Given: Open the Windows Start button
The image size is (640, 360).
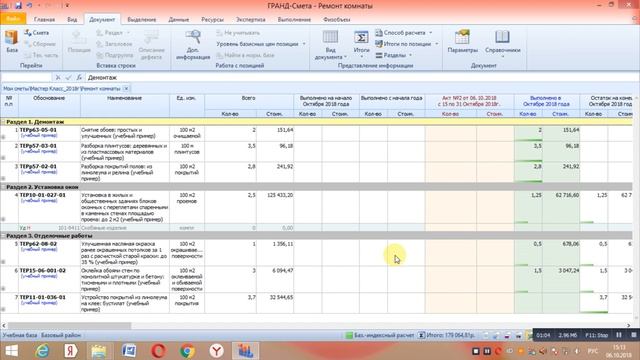Looking at the screenshot, I should pos(11,351).
